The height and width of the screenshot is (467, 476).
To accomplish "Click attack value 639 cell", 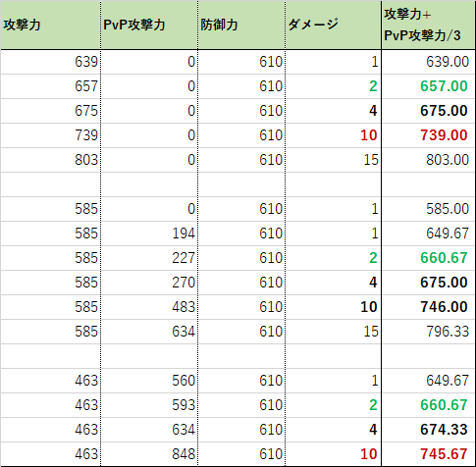I will (x=50, y=62).
